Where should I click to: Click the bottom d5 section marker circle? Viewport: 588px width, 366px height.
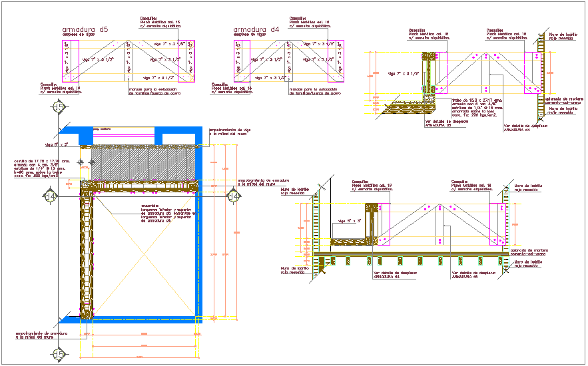(60, 355)
